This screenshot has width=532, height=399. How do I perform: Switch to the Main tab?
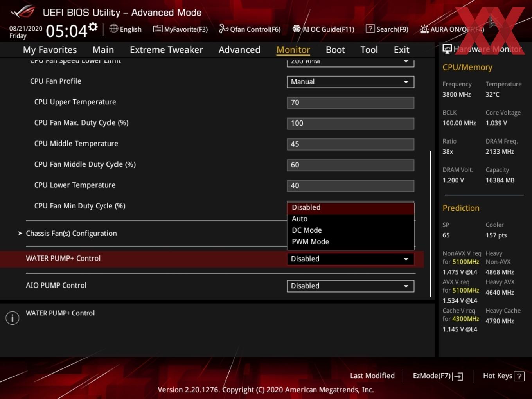click(x=103, y=50)
